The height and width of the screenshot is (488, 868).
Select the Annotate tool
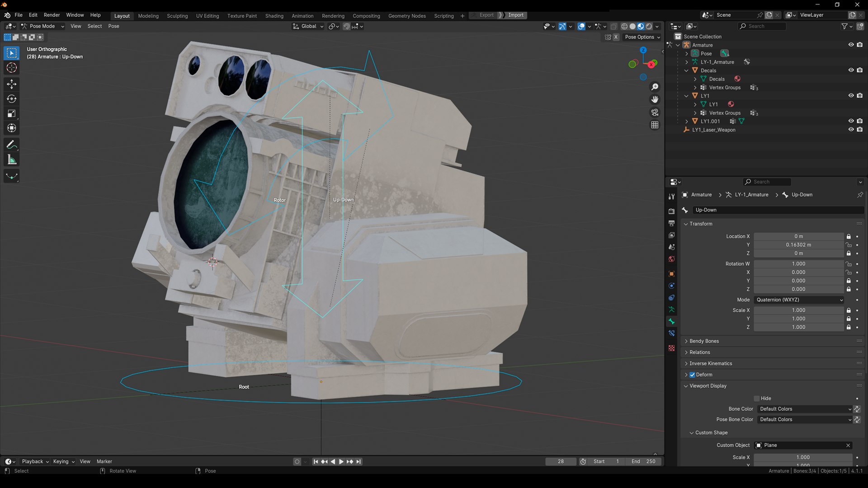click(x=12, y=145)
